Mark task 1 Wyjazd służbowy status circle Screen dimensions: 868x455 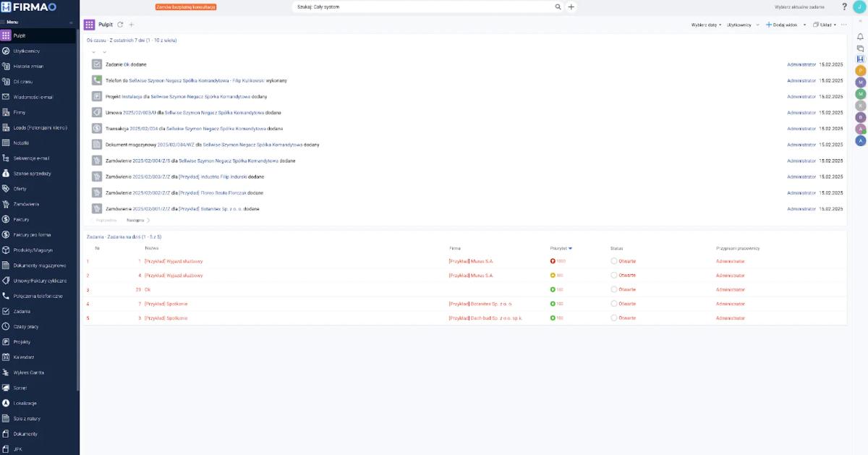(614, 261)
